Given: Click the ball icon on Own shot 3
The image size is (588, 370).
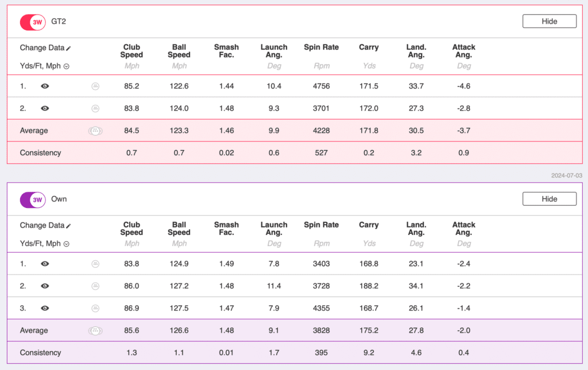Looking at the screenshot, I should point(95,309).
